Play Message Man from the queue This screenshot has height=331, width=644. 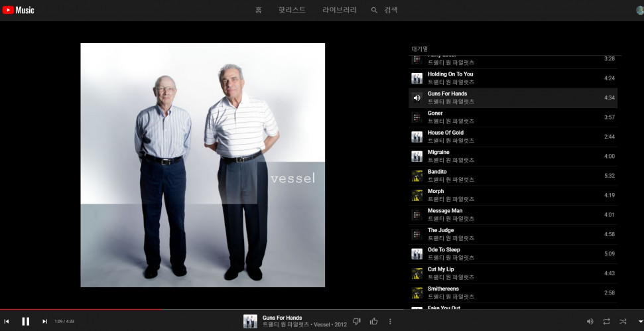point(513,215)
